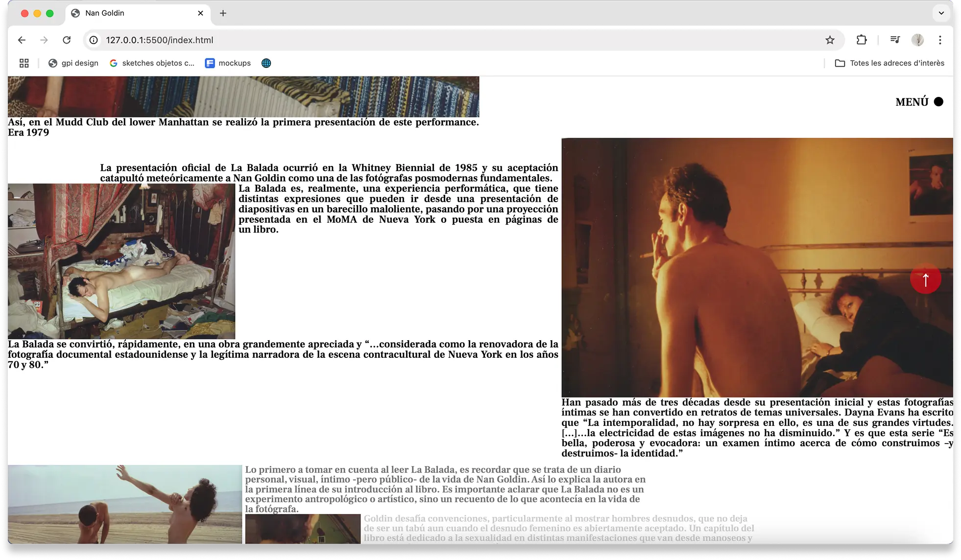Open the globe bookmark icon
The image size is (961, 560).
point(266,63)
